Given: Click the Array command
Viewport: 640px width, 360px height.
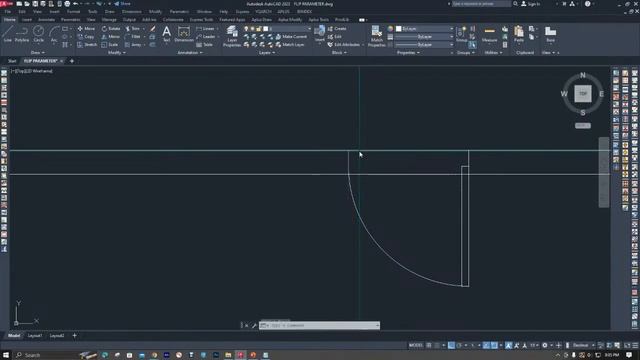Looking at the screenshot, I should tap(133, 44).
